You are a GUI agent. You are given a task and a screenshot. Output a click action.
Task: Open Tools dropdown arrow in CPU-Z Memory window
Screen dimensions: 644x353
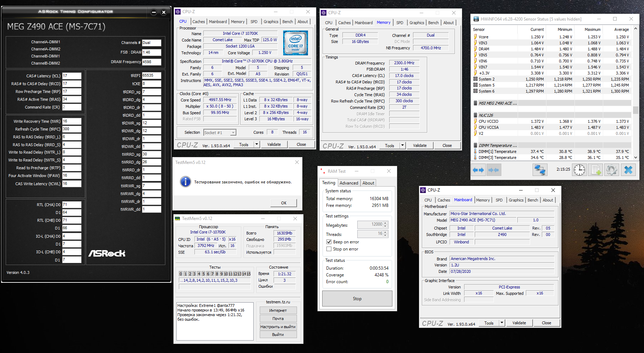[x=402, y=145]
